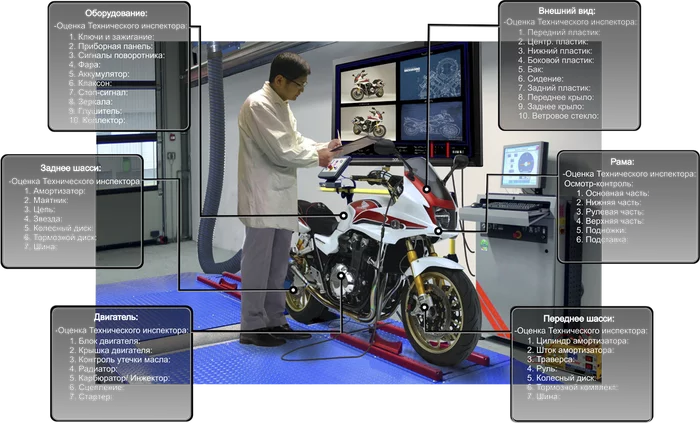Click the callout dot on front wheel
Screen dimensions: 700x423
425,307
